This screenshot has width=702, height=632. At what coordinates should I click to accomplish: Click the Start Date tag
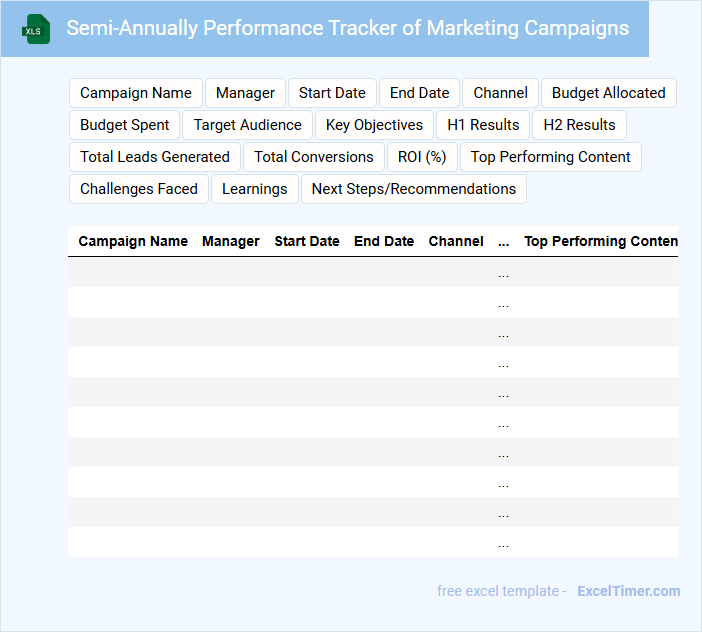tap(332, 93)
